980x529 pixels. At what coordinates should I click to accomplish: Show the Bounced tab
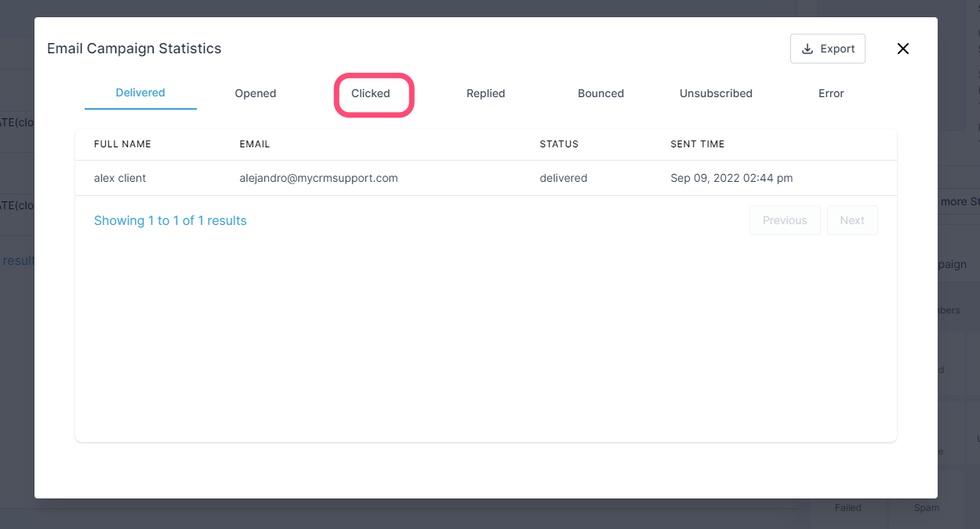(x=601, y=93)
